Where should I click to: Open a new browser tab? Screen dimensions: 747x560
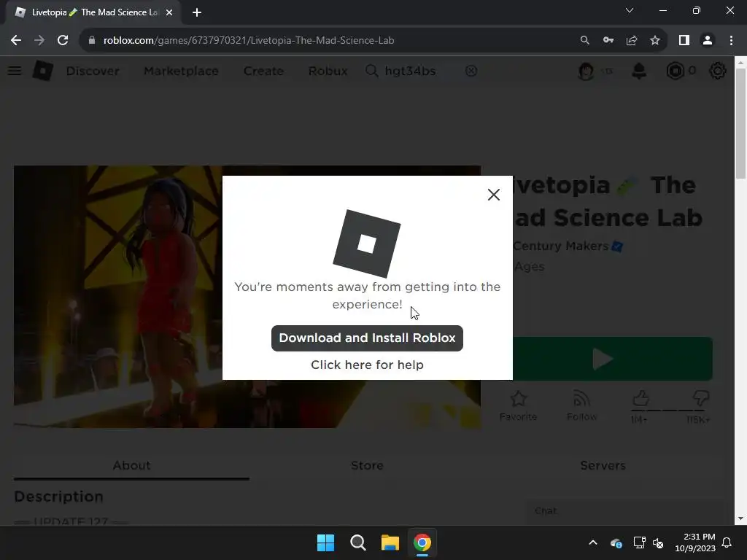(197, 12)
